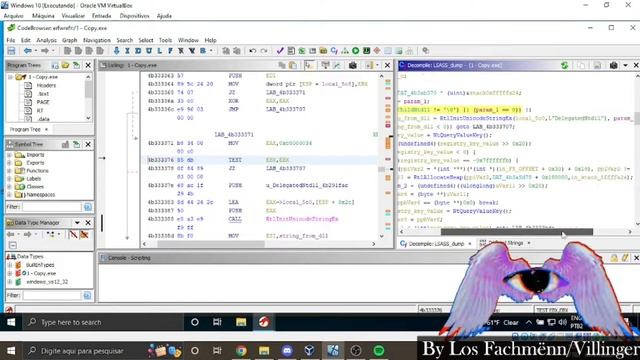Open the Analysis menu
The image size is (640, 360).
[x=47, y=40]
